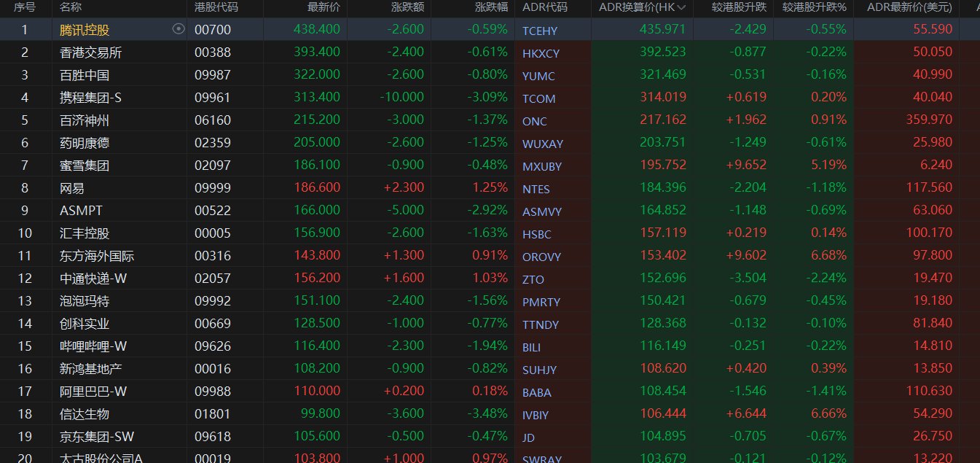This screenshot has height=463, width=980.
Task: Select the 网易 stock name
Action: click(x=72, y=188)
